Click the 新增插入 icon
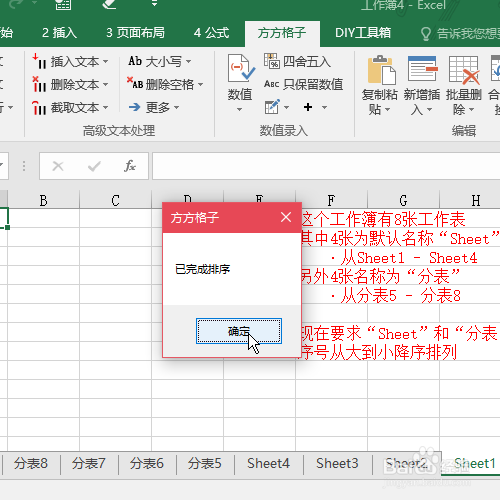Image resolution: width=500 pixels, height=500 pixels. pos(422,68)
